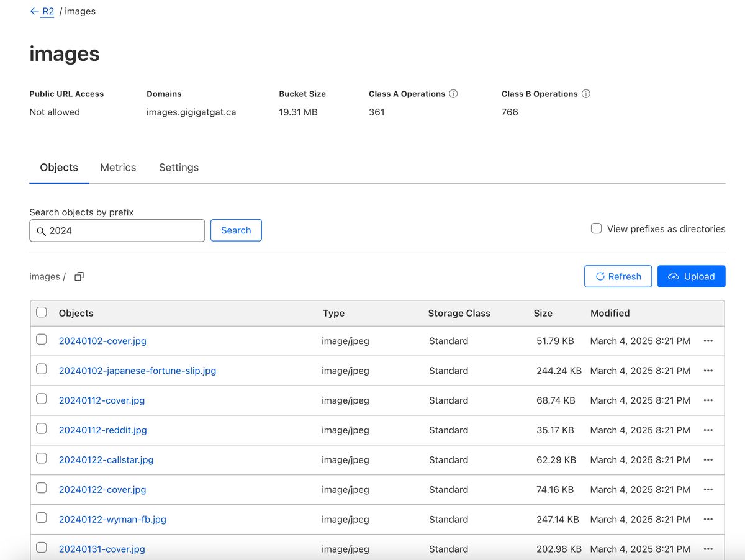Image resolution: width=745 pixels, height=560 pixels.
Task: Click the 68.74 KB size cell
Action: coord(556,400)
